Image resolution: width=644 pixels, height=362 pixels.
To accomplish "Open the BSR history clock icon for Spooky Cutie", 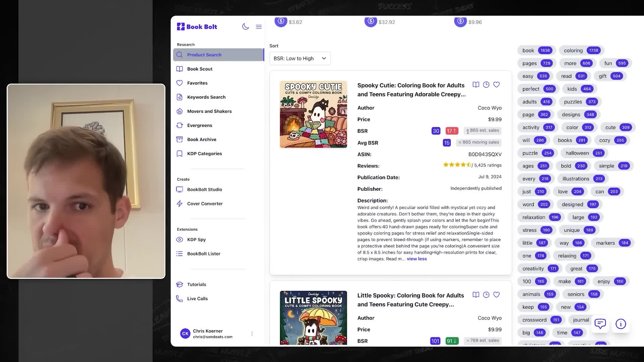I will 486,84.
